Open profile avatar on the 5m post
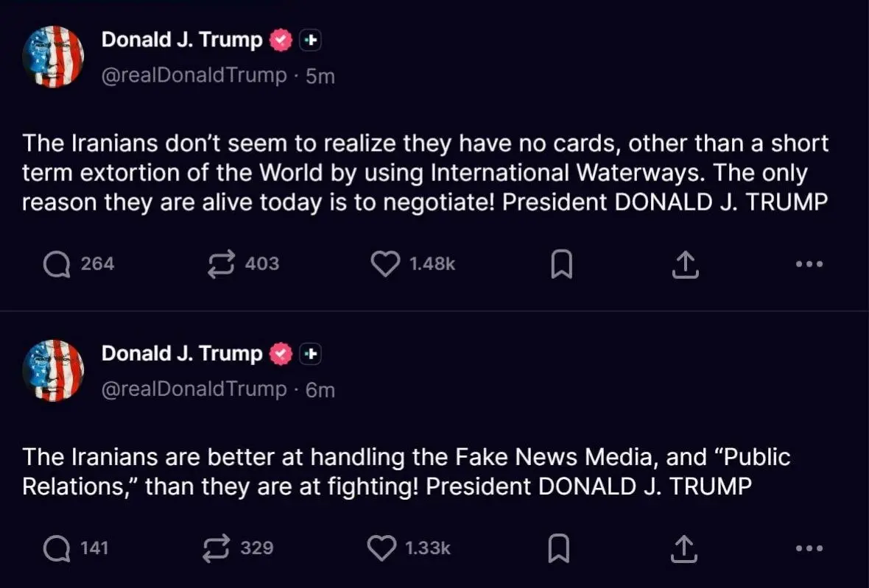The height and width of the screenshot is (588, 869). (x=53, y=57)
